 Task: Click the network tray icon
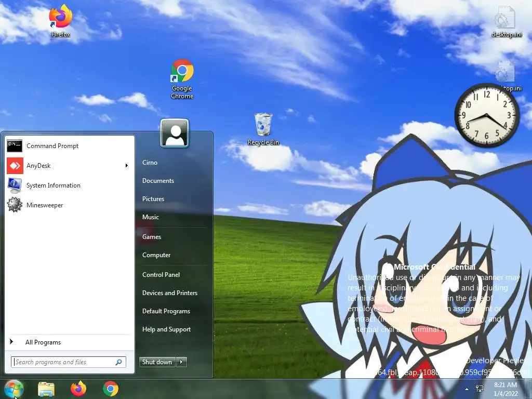480,389
